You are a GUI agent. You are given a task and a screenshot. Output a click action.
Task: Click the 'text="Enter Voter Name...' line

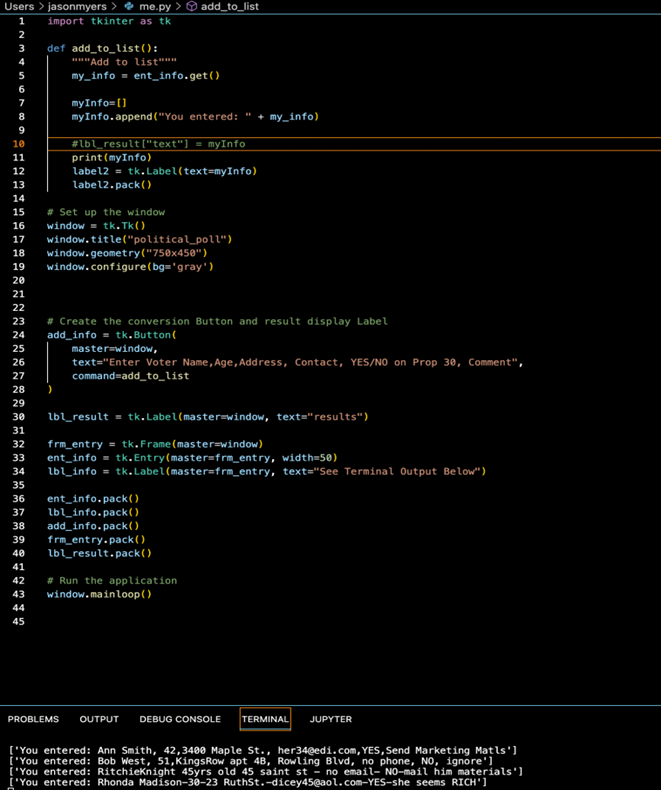(297, 362)
